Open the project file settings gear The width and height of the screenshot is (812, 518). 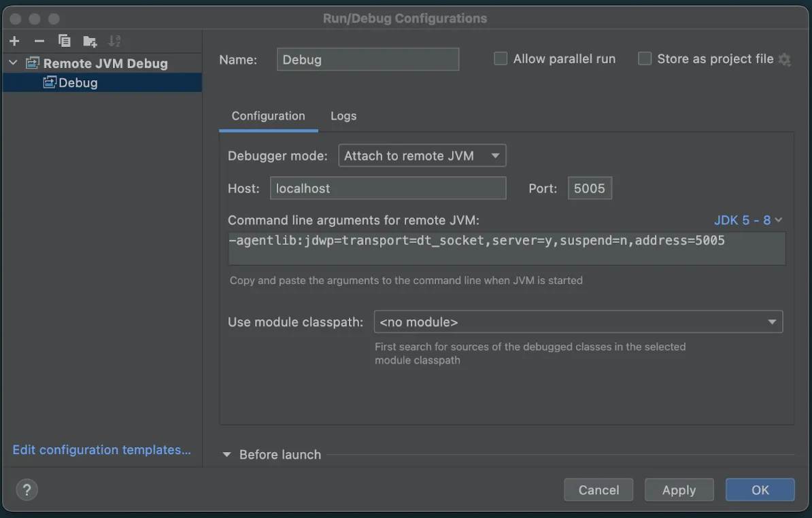tap(785, 60)
